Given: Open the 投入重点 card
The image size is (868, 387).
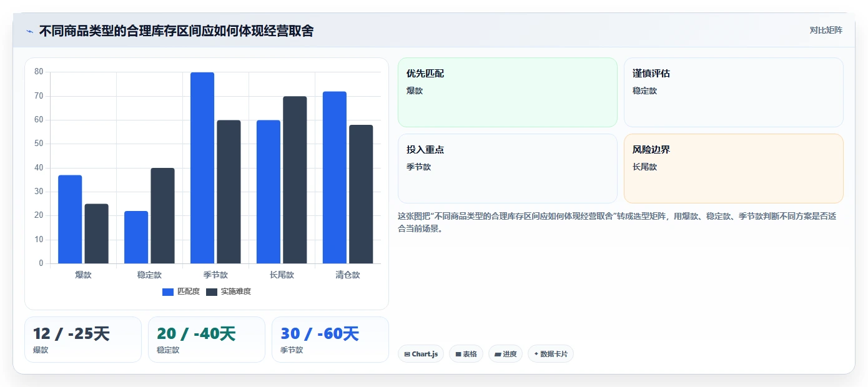Looking at the screenshot, I should (x=507, y=169).
